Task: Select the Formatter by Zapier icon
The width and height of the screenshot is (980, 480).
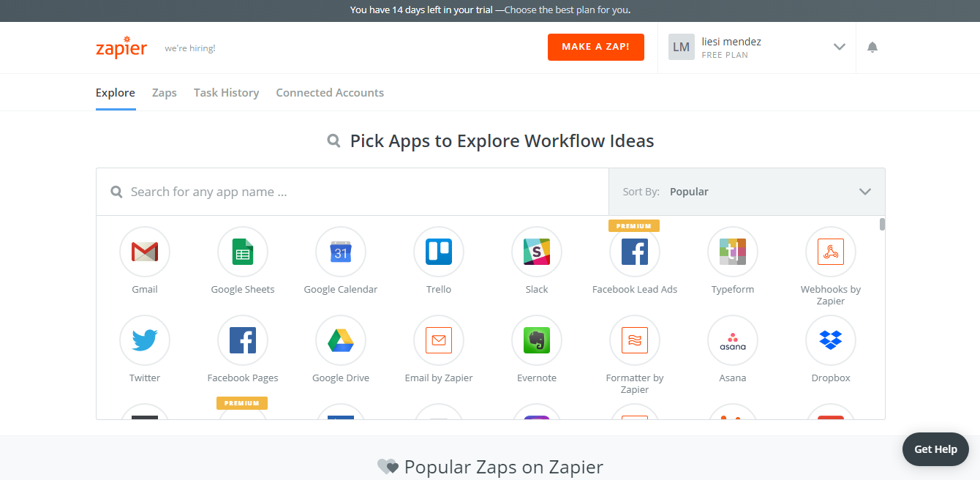Action: pyautogui.click(x=635, y=340)
